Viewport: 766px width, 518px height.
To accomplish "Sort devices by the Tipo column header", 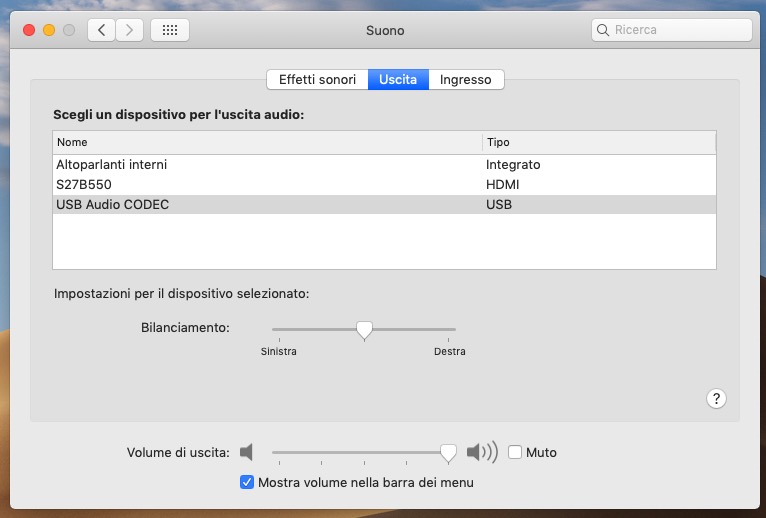I will [598, 142].
